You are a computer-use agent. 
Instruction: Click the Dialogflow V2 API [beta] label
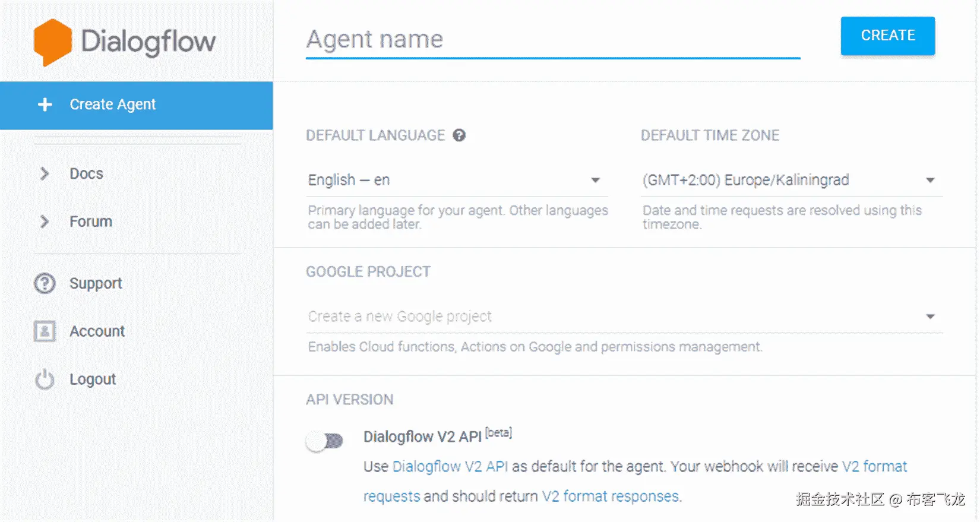pos(438,435)
